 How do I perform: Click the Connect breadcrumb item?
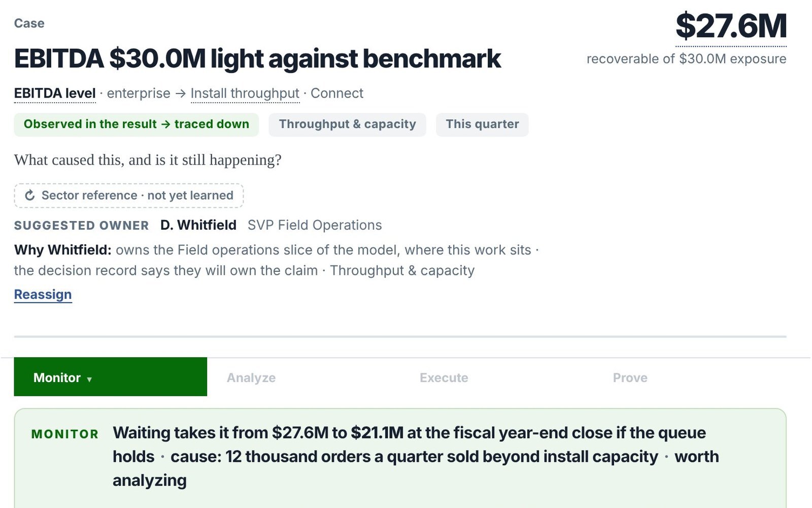[337, 93]
